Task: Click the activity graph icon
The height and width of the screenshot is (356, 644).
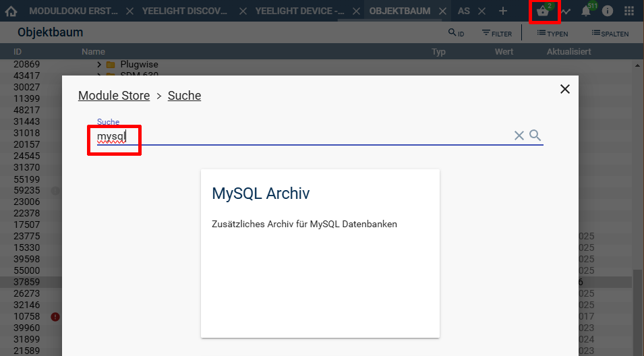Action: click(566, 11)
